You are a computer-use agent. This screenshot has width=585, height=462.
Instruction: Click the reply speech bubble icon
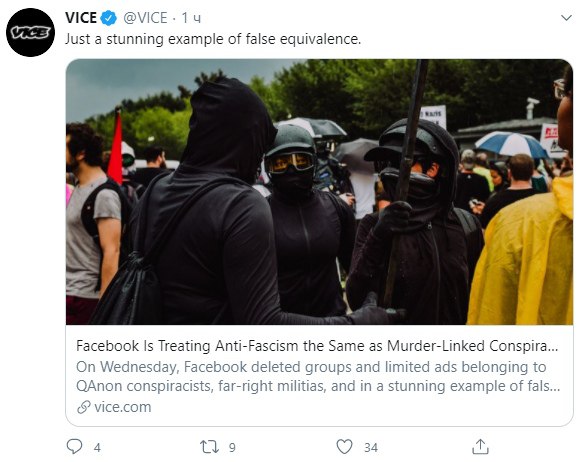(74, 446)
